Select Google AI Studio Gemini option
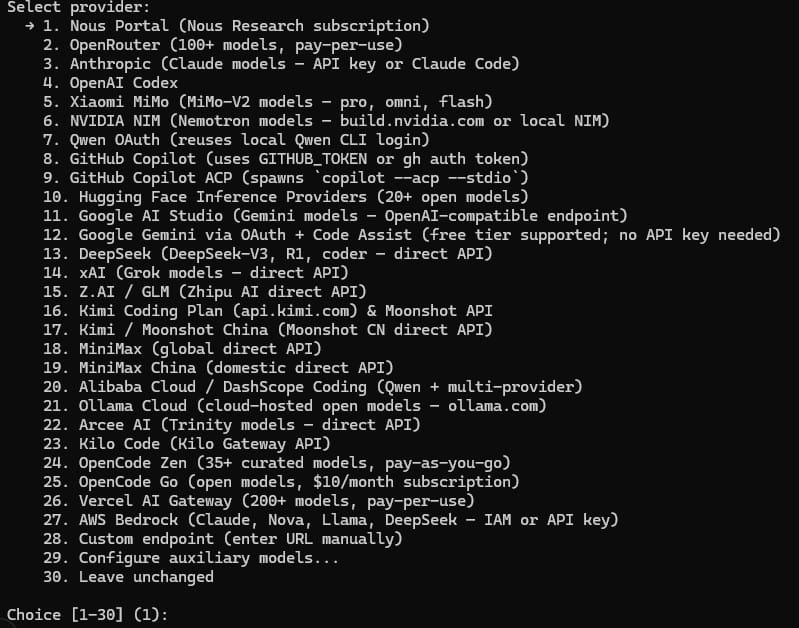 coord(335,216)
